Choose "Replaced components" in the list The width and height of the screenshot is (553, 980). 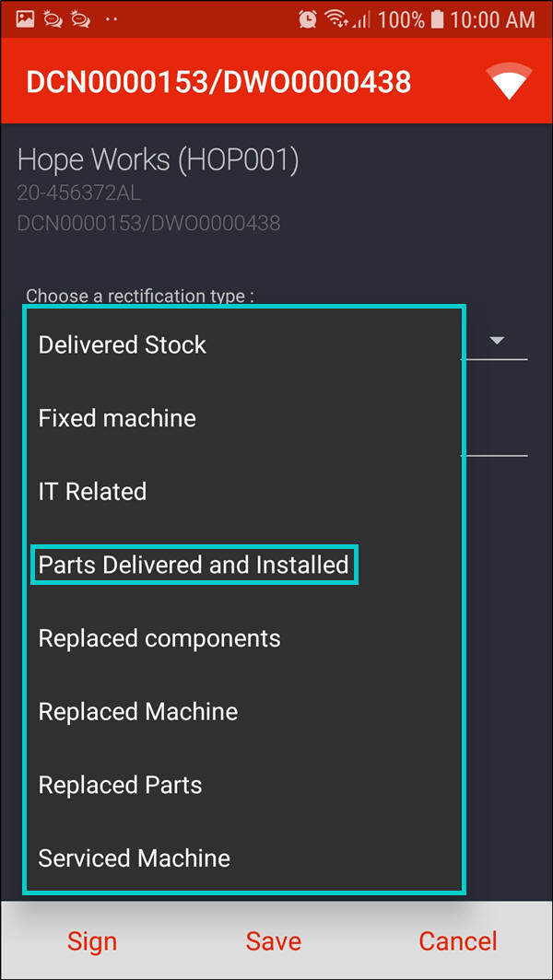tap(159, 638)
